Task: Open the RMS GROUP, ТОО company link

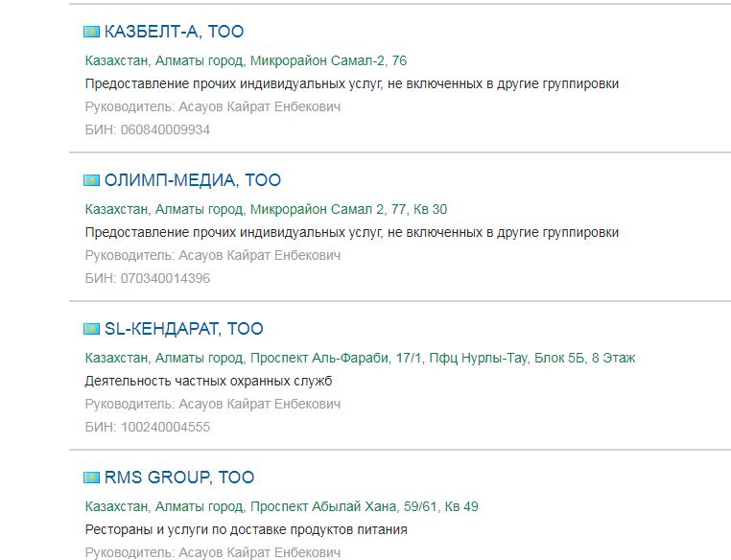Action: pos(178,478)
